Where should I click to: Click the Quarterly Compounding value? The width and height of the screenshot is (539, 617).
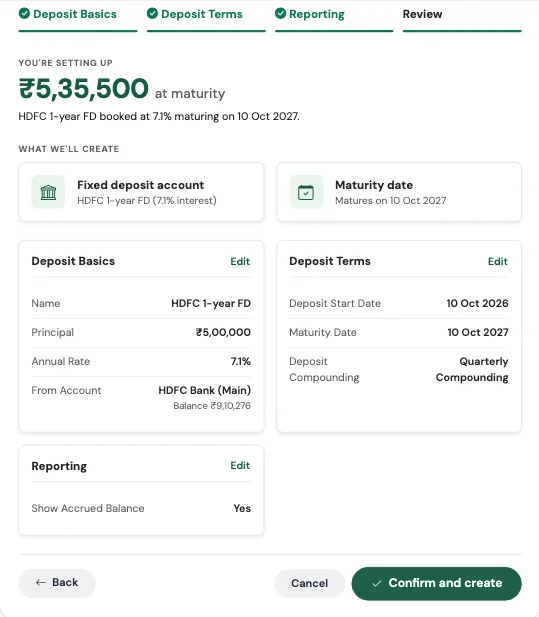point(472,369)
